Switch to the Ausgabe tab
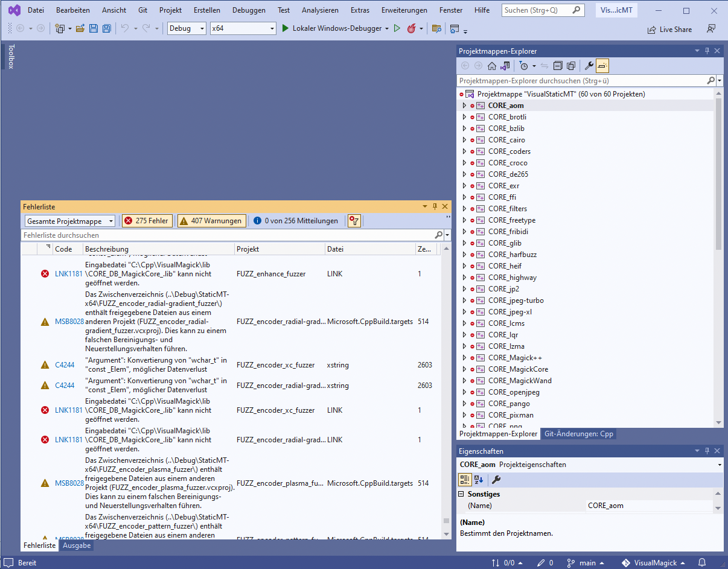728x569 pixels. 77,545
